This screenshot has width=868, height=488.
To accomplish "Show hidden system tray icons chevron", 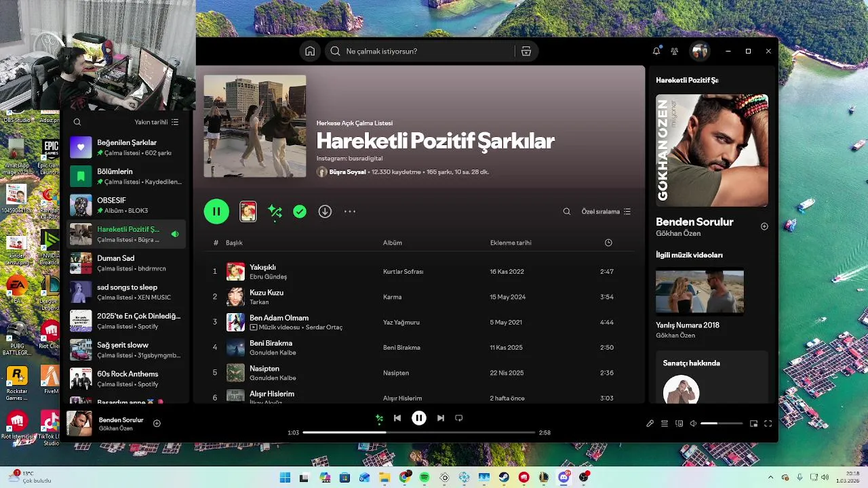I will click(x=770, y=477).
